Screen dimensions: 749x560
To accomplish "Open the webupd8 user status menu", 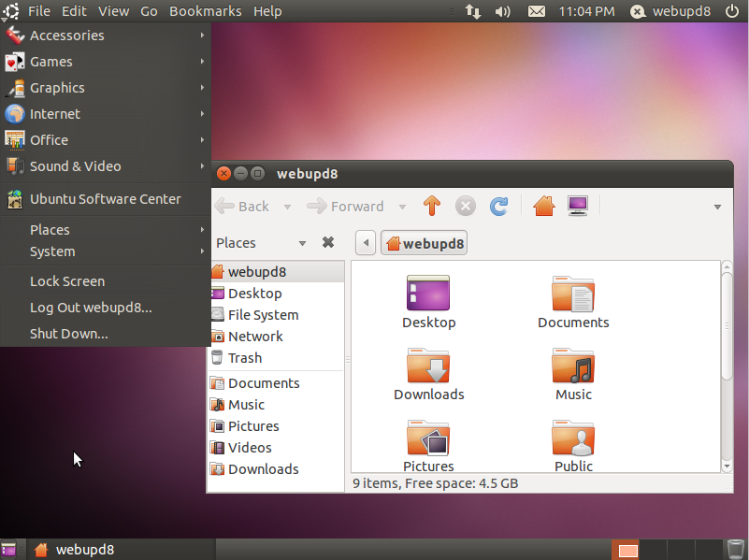I will [x=670, y=11].
